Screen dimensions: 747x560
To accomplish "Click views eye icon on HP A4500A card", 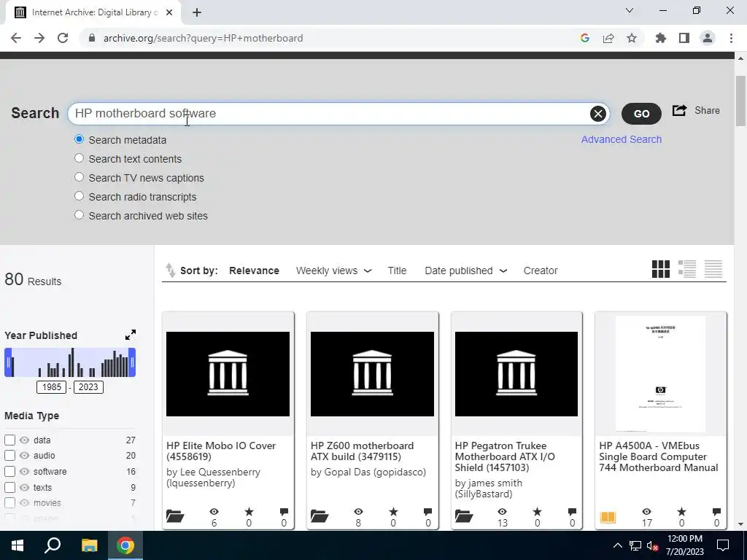I will [x=646, y=511].
